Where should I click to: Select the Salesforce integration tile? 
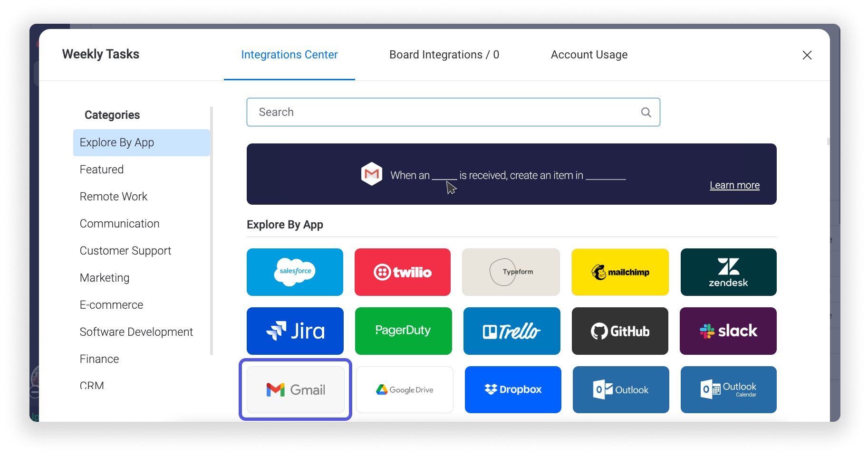tap(295, 272)
